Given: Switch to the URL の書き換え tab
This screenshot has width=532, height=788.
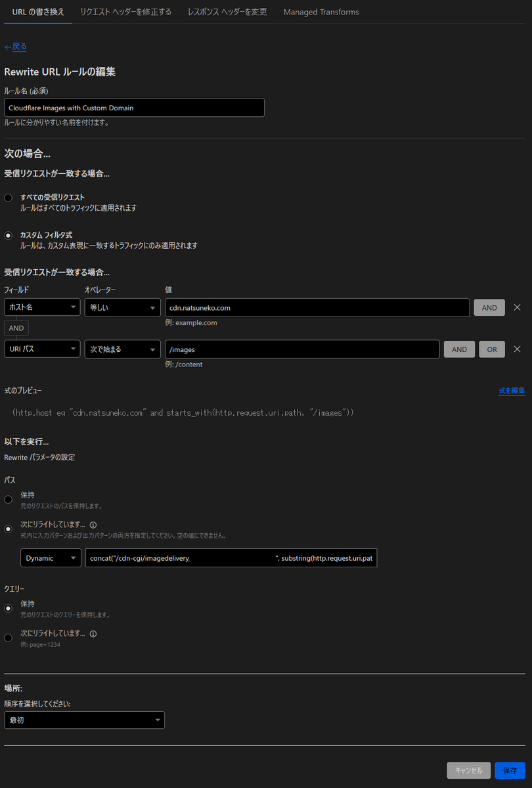Looking at the screenshot, I should (x=38, y=12).
